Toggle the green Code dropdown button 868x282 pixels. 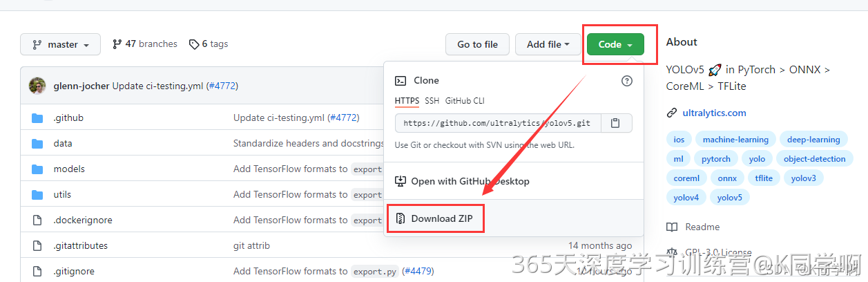coord(615,44)
